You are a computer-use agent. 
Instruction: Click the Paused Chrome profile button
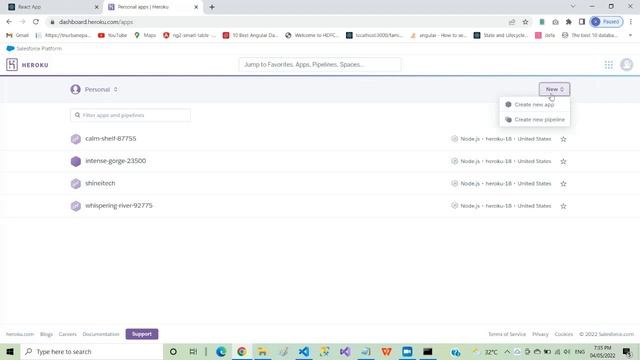(x=606, y=22)
